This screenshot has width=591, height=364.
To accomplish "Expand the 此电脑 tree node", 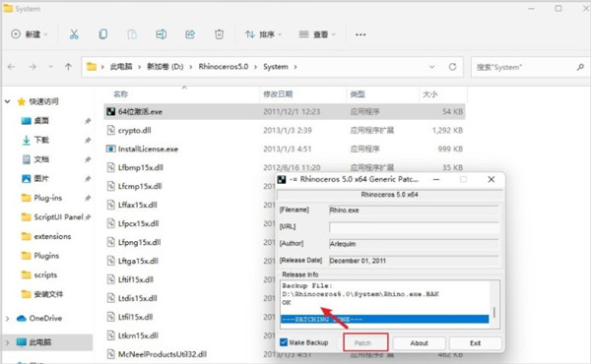I will click(7, 342).
